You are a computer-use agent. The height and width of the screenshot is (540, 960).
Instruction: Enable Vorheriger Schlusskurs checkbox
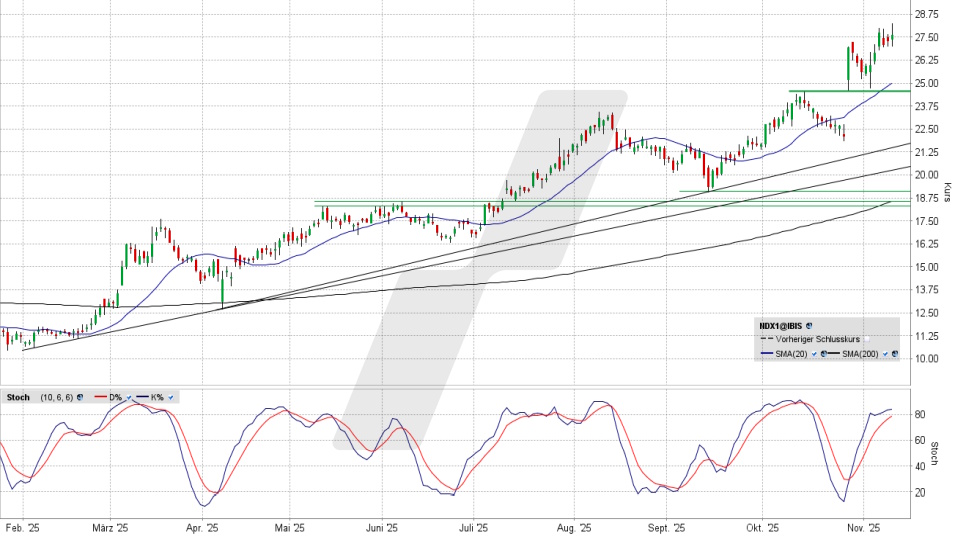coord(867,340)
